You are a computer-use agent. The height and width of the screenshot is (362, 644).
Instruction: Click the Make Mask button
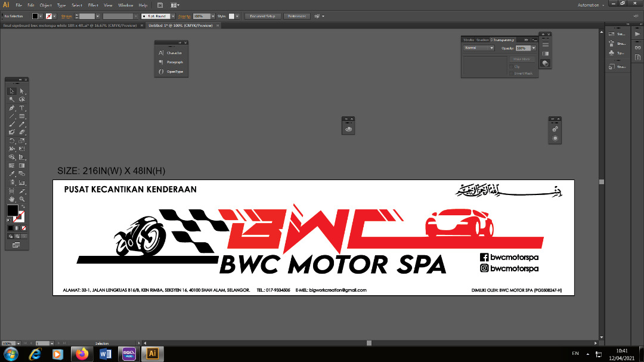coord(522,59)
